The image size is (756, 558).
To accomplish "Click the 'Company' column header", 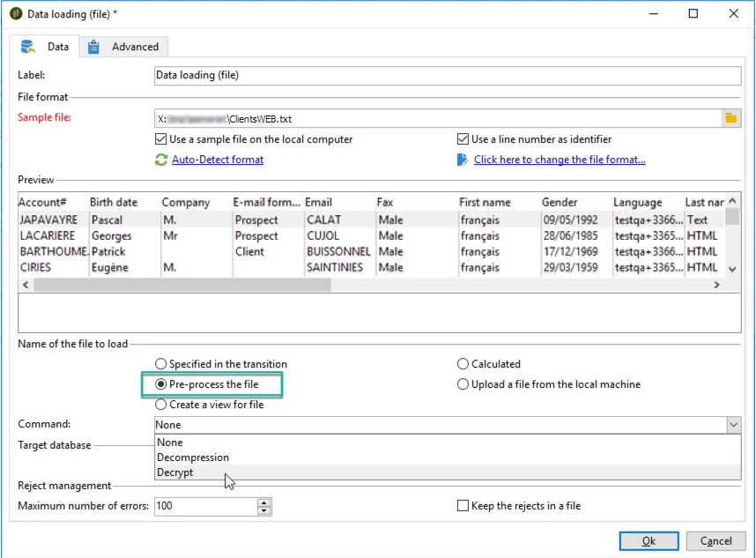I will click(196, 202).
